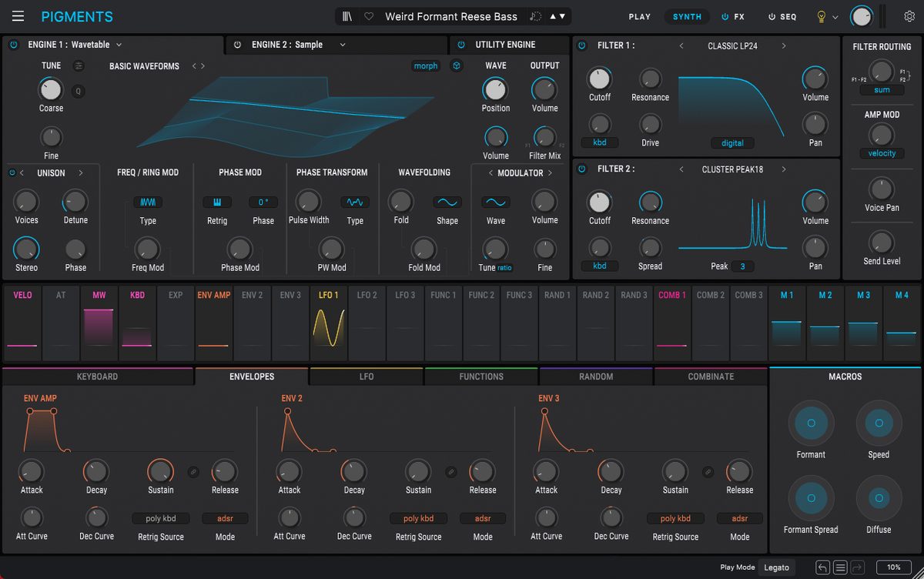Open the edit history list icon

click(840, 567)
